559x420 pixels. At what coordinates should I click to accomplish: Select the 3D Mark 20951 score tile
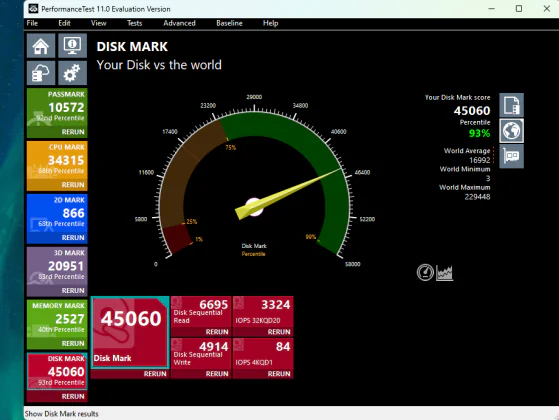tap(57, 267)
